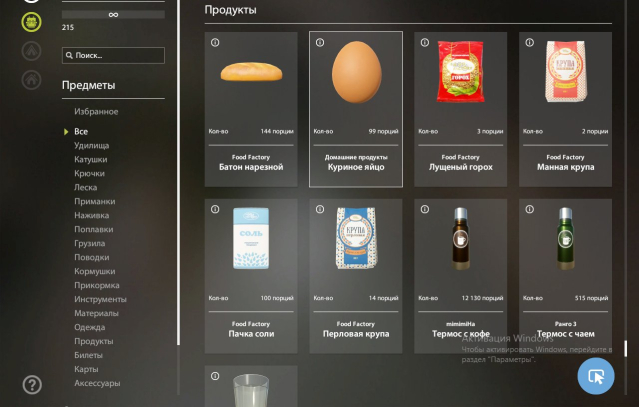Open info icon on Куриное яйцо card

tap(320, 42)
